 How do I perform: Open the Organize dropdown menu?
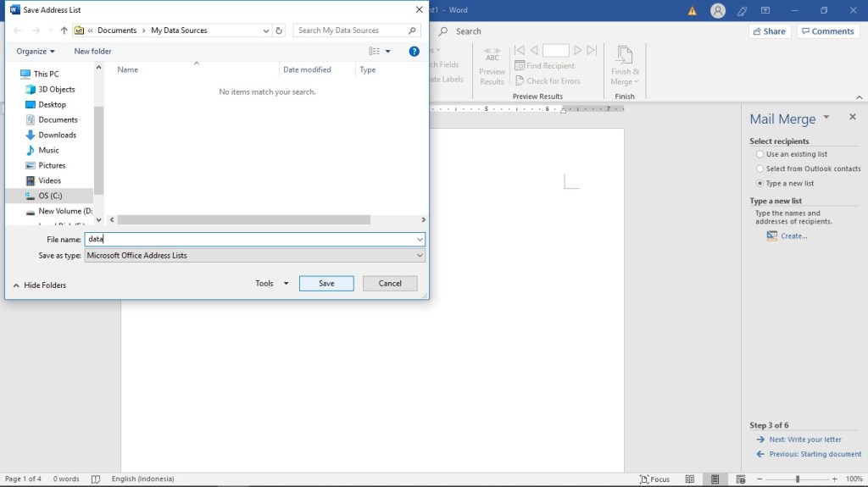(36, 52)
